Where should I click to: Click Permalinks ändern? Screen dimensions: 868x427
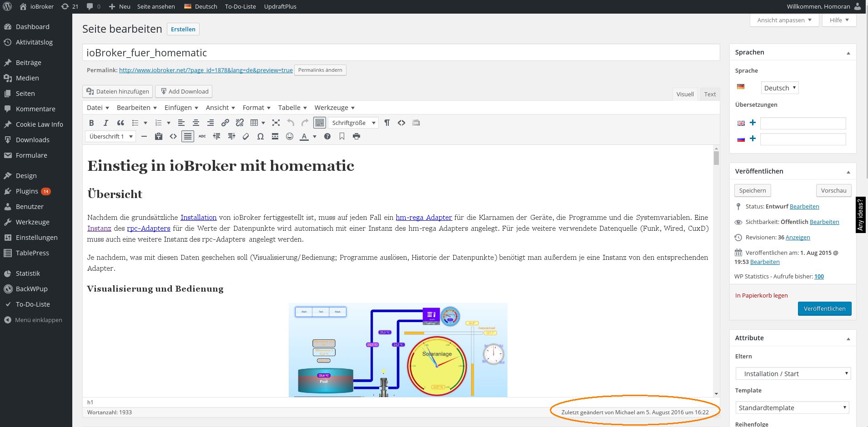320,70
